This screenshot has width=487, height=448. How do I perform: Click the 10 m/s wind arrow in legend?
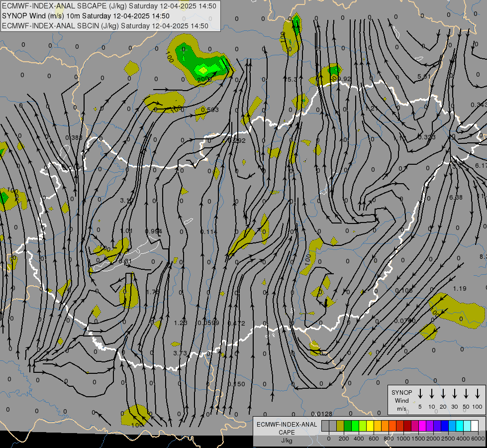[432, 394]
